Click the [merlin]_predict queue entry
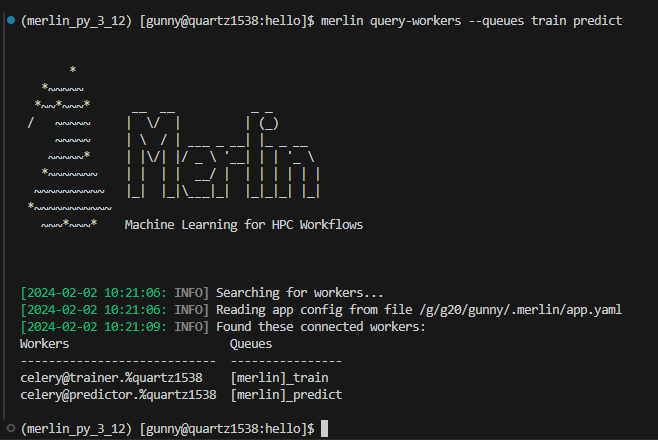 tap(286, 395)
